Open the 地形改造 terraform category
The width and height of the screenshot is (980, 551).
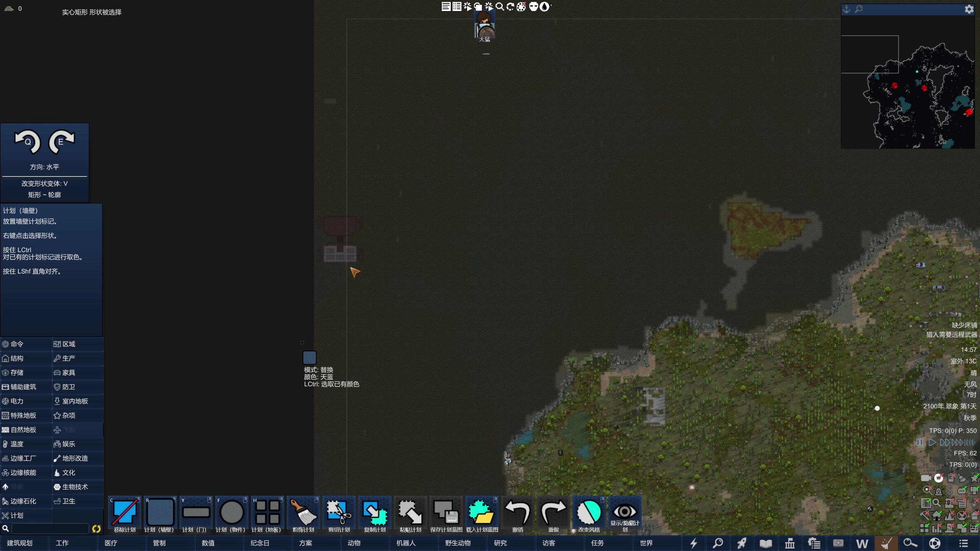[x=78, y=458]
